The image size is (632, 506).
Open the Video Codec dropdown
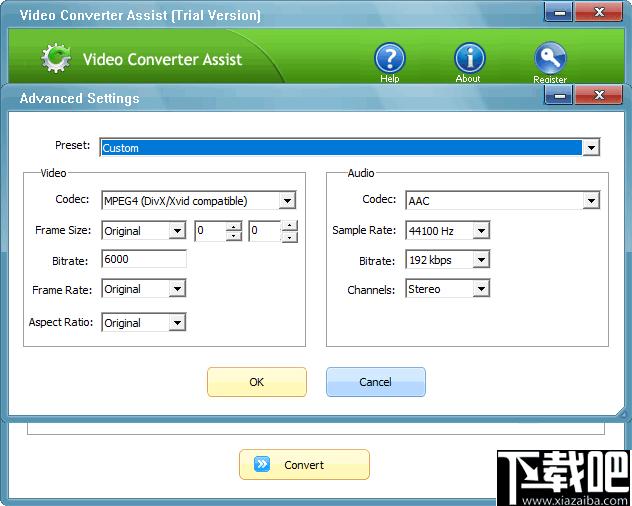tap(287, 200)
